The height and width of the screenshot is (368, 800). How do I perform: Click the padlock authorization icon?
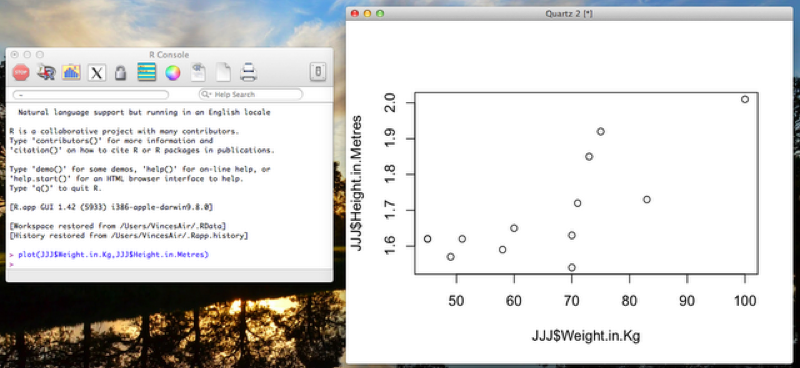pos(120,73)
